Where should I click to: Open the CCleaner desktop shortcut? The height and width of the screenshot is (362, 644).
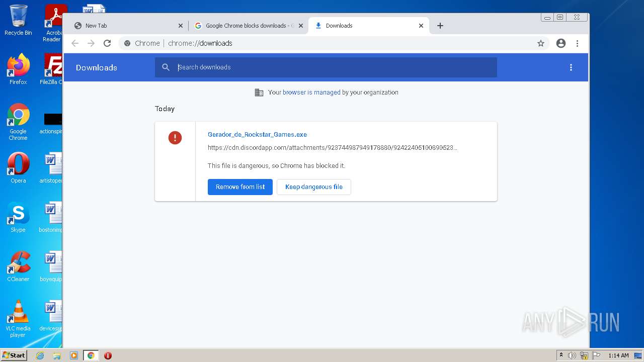(x=18, y=266)
